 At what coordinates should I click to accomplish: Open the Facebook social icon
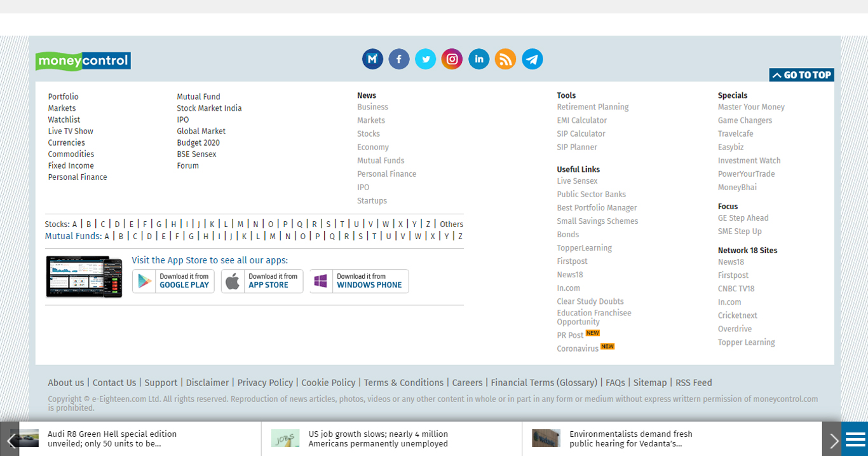coord(399,59)
